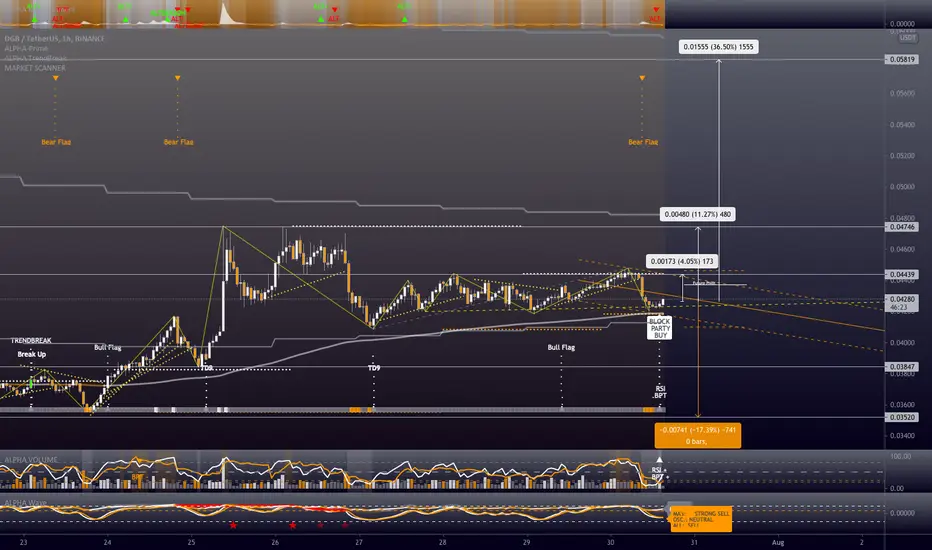Click the 0.04000 tick on price axis

[902, 342]
